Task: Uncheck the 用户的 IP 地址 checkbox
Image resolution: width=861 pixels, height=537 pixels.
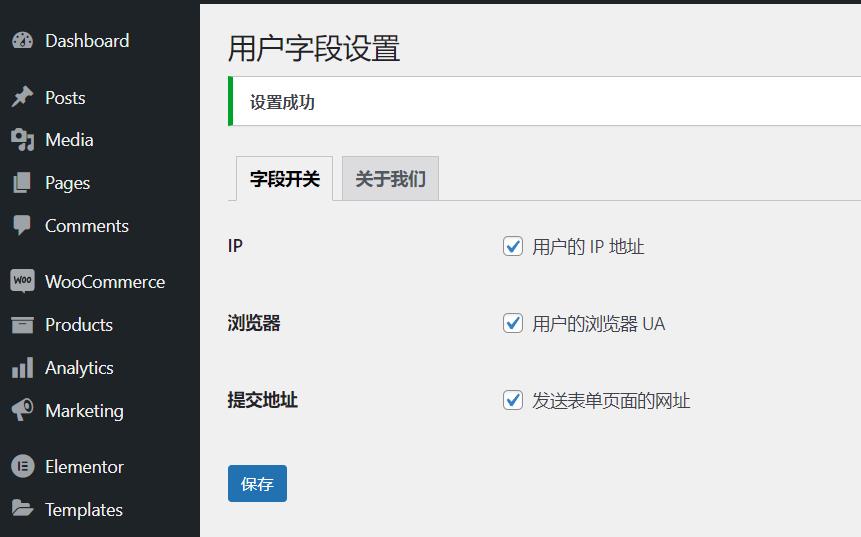Action: (x=513, y=246)
